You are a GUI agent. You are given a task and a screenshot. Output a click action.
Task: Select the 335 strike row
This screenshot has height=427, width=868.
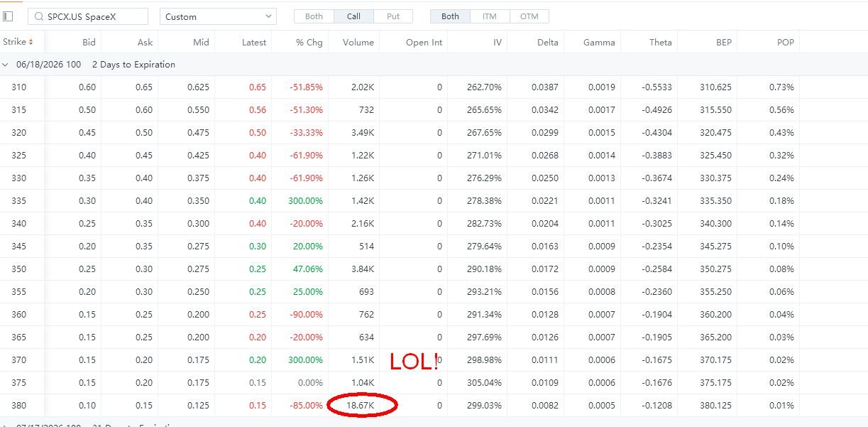pyautogui.click(x=434, y=201)
